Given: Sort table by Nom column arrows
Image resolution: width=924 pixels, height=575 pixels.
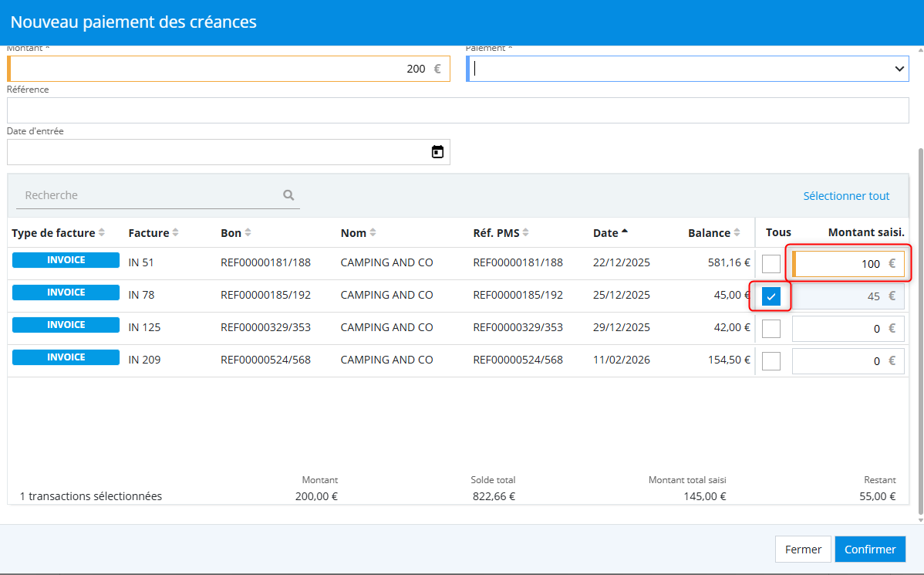Looking at the screenshot, I should point(373,233).
